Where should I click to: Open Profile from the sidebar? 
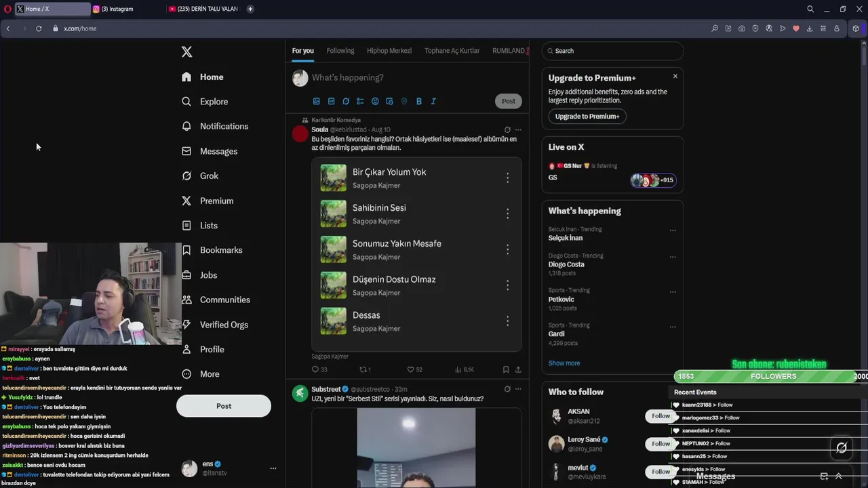[x=202, y=349]
